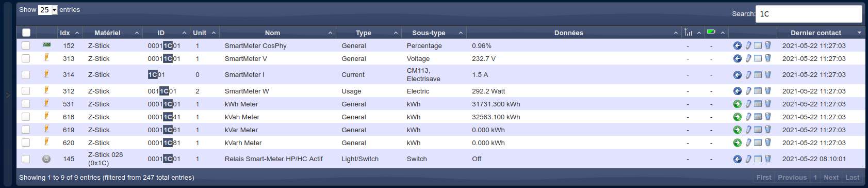This screenshot has height=188, width=868.
Task: Check the box for kVah Meter row
Action: [26, 117]
